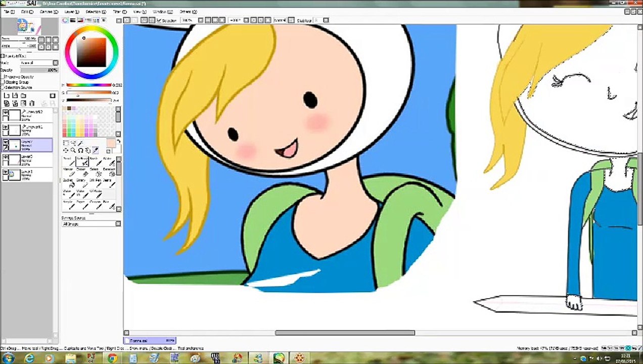The width and height of the screenshot is (643, 364).
Task: Choose the lasso selection tool
Action: tap(73, 143)
